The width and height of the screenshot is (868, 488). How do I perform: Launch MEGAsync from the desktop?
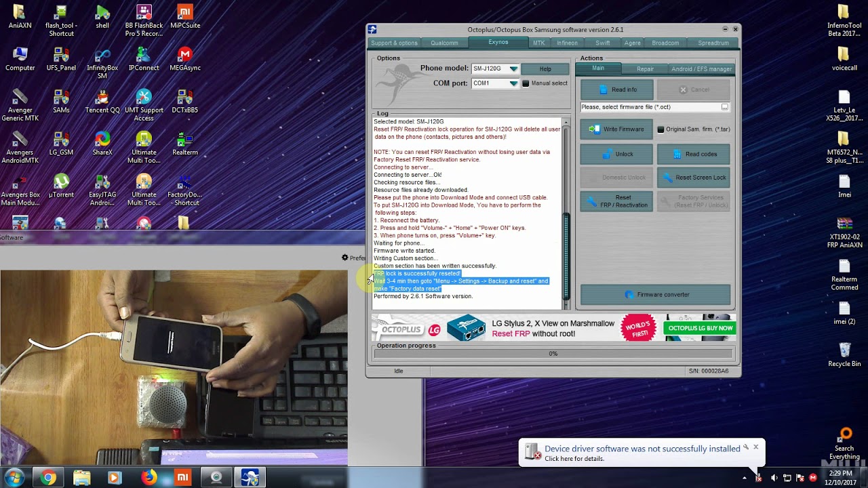[185, 60]
